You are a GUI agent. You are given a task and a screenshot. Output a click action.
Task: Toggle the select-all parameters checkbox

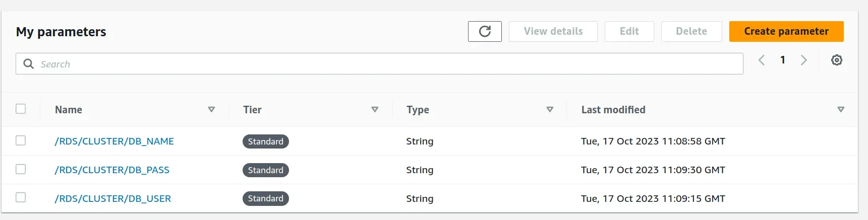coord(21,109)
